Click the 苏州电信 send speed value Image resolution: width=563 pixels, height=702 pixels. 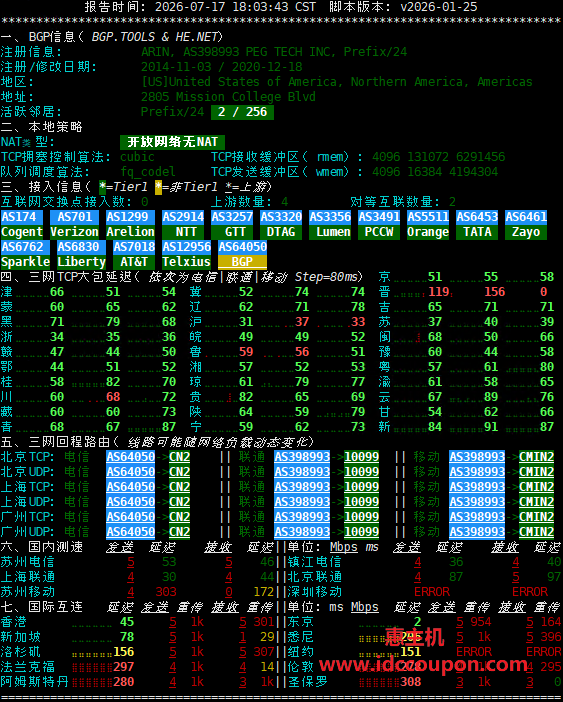[x=131, y=562]
